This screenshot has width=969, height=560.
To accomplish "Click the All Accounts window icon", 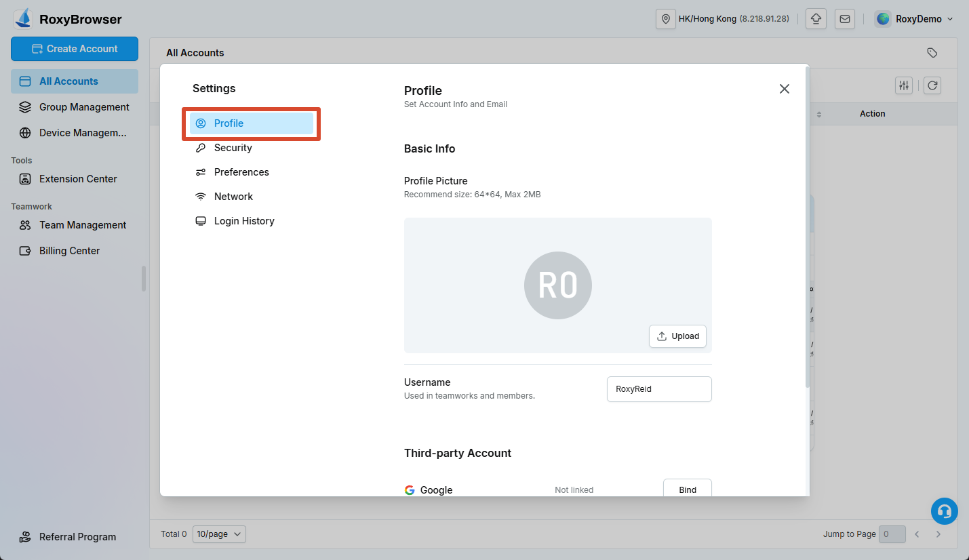I will 25,81.
